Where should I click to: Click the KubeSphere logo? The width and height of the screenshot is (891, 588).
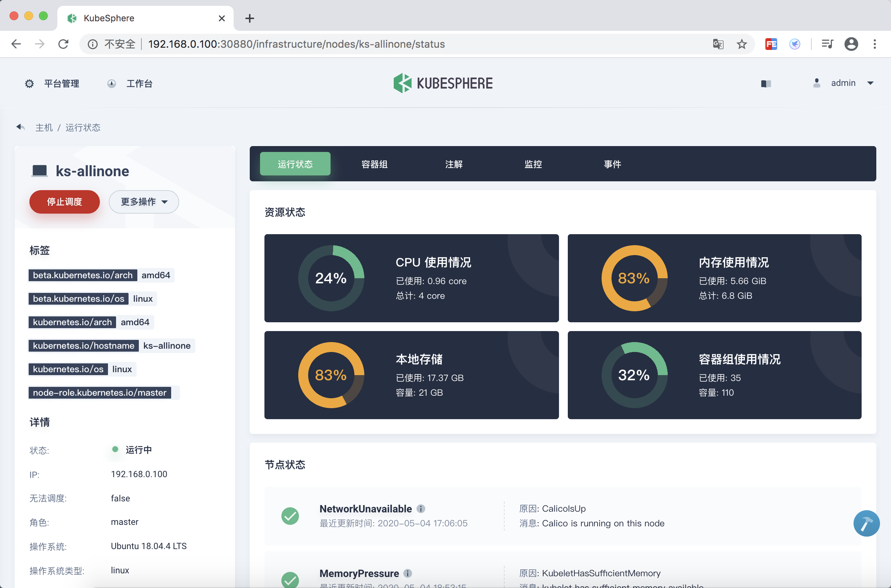pyautogui.click(x=443, y=83)
